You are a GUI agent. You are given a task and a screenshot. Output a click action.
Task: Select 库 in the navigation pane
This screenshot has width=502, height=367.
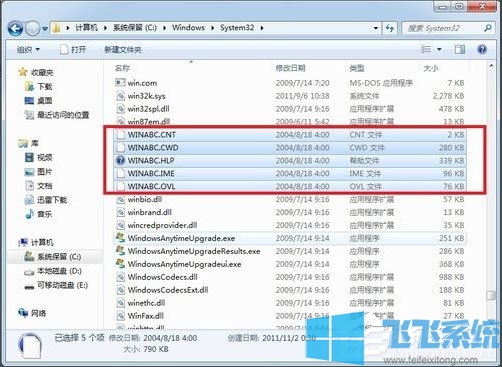point(35,143)
